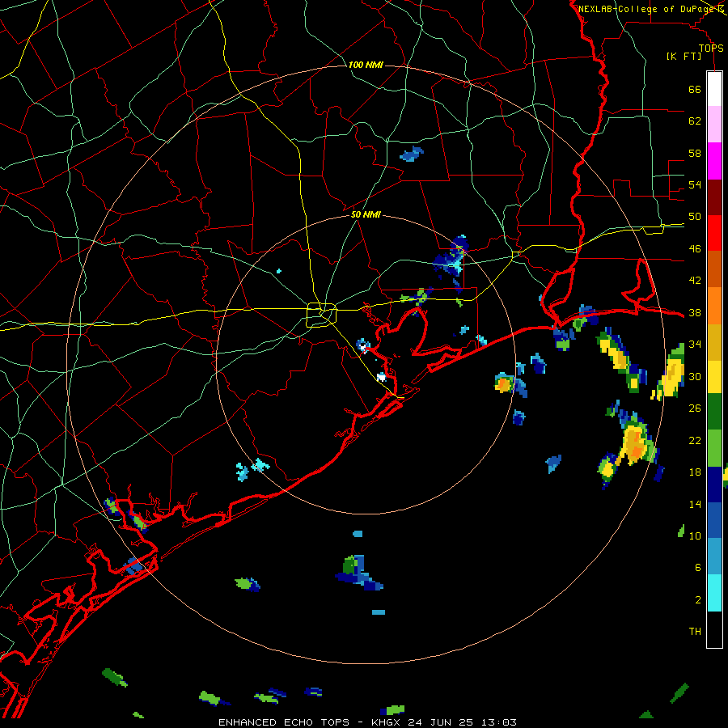The height and width of the screenshot is (728, 728).
Task: Click the legend value '54'
Action: tap(695, 184)
